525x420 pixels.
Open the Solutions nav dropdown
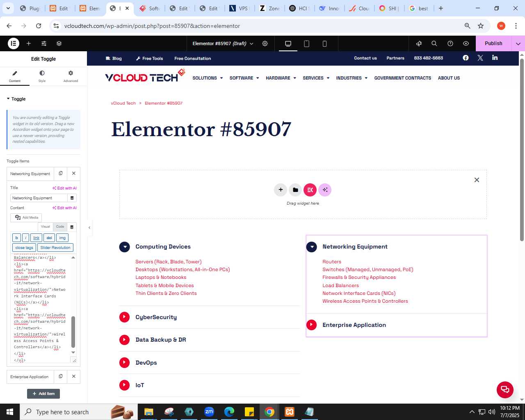coord(208,78)
